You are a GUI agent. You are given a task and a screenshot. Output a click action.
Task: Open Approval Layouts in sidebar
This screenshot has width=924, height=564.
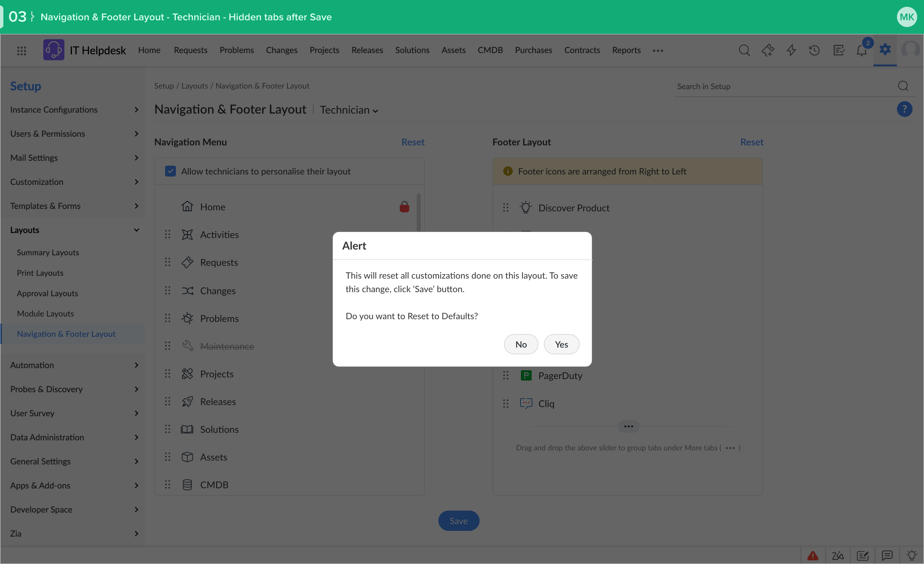[x=47, y=293]
